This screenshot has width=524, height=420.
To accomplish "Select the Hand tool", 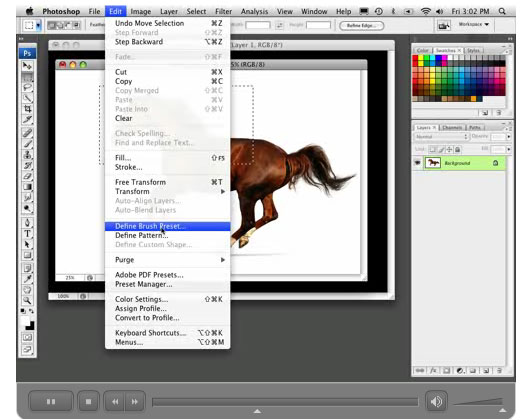I will pos(27,289).
